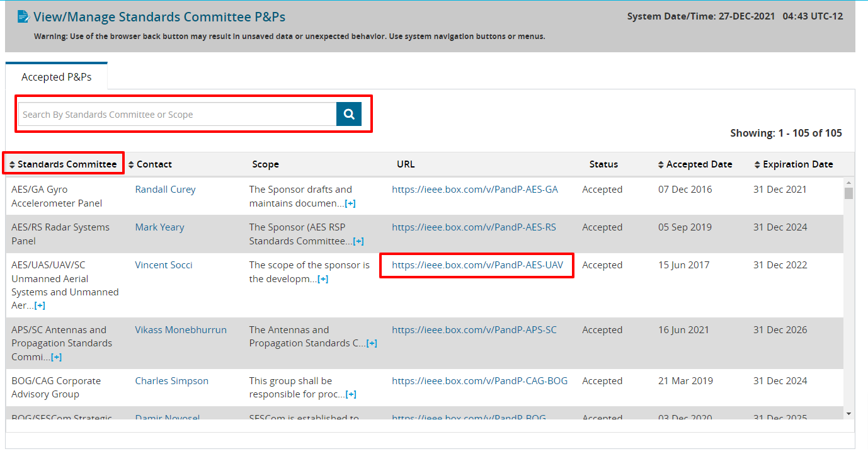Click accepted date 21 Mar 2019
This screenshot has height=461, width=868.
[685, 381]
